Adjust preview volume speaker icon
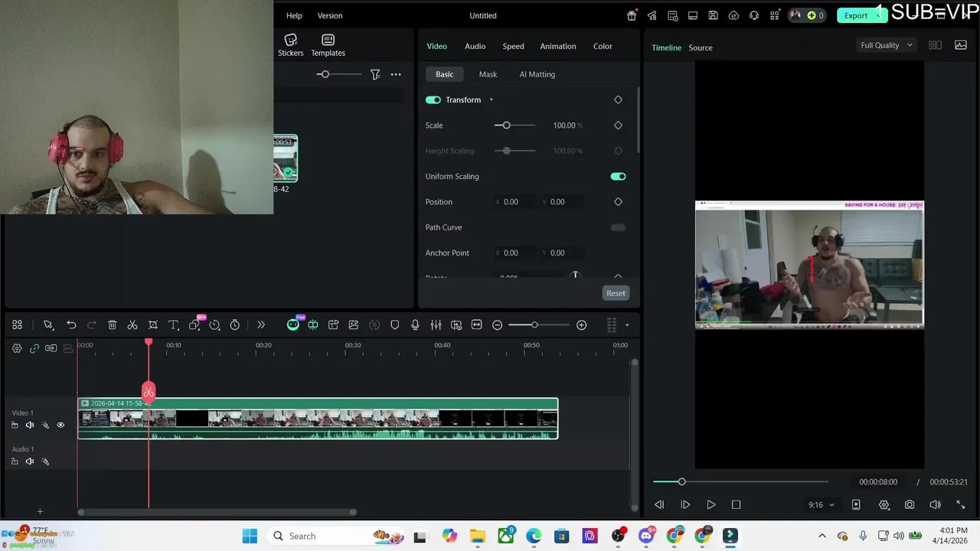The width and height of the screenshot is (980, 551). click(935, 505)
